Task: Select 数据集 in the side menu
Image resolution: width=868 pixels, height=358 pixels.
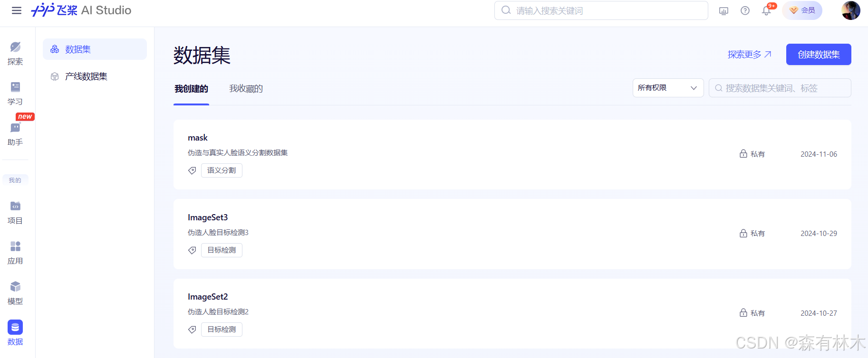Action: click(x=95, y=49)
